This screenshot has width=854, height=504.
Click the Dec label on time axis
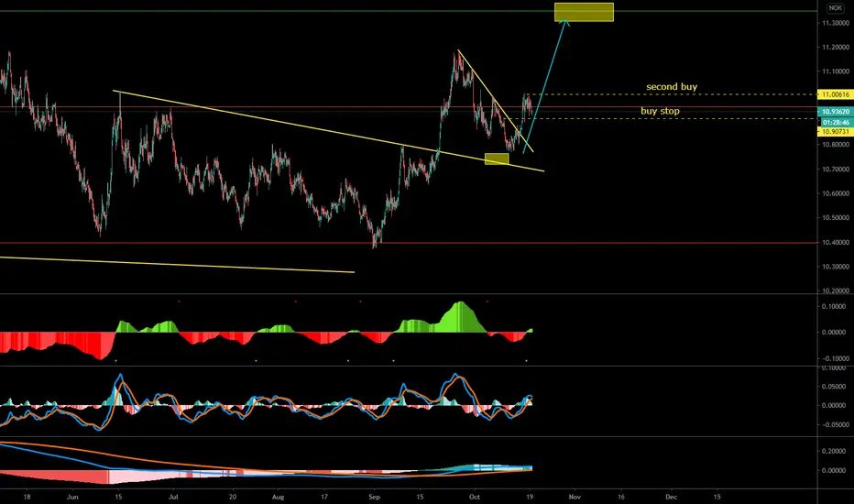[x=672, y=497]
